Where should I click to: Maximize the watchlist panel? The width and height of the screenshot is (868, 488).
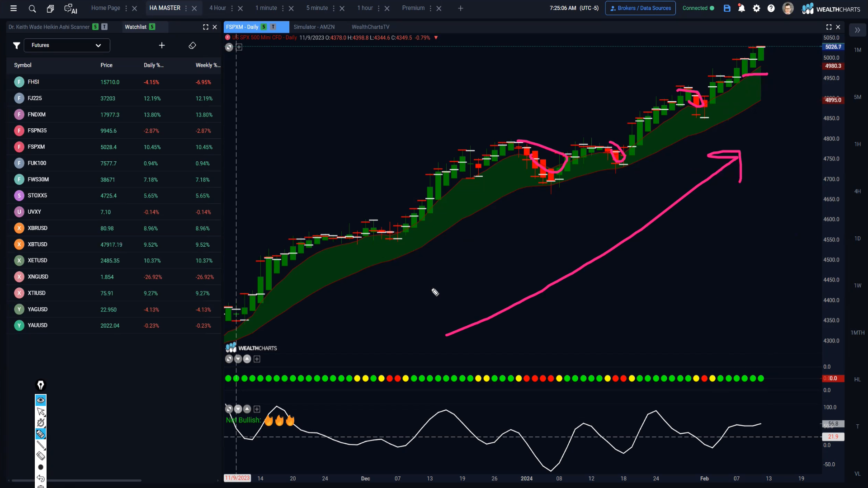pyautogui.click(x=206, y=27)
